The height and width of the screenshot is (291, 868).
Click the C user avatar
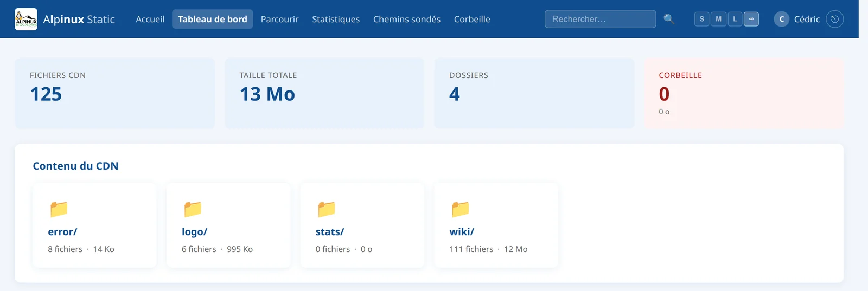[x=781, y=19]
